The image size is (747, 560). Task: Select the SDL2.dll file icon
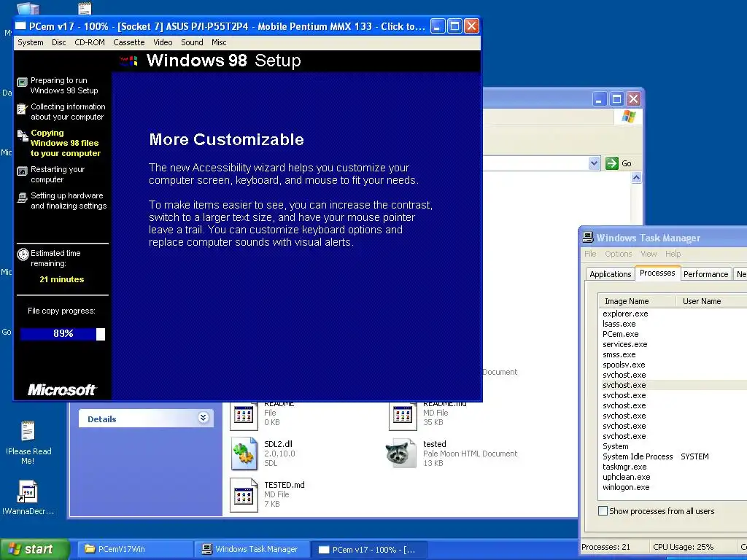tap(244, 454)
